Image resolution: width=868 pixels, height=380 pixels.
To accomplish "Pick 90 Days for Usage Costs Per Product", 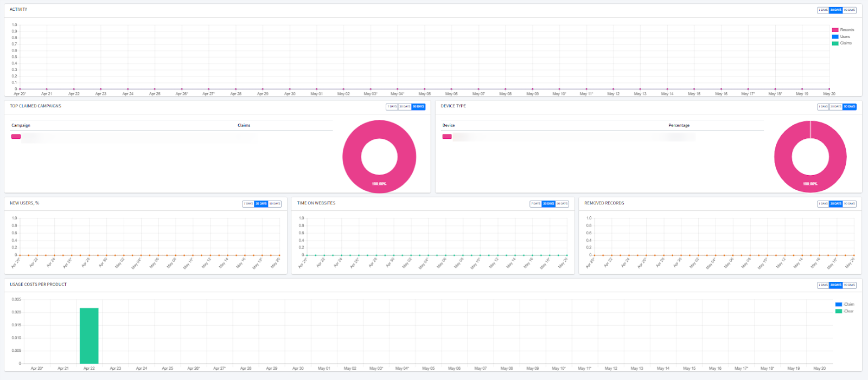I will (850, 285).
